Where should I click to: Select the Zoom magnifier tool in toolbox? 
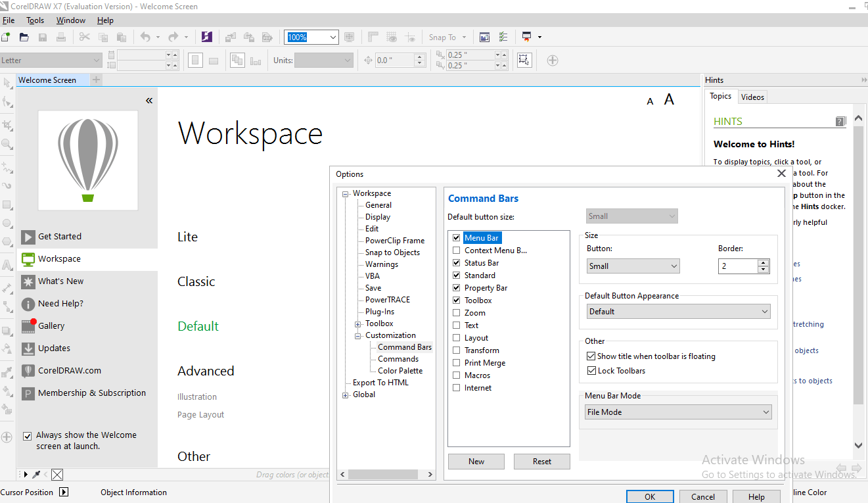pos(7,143)
